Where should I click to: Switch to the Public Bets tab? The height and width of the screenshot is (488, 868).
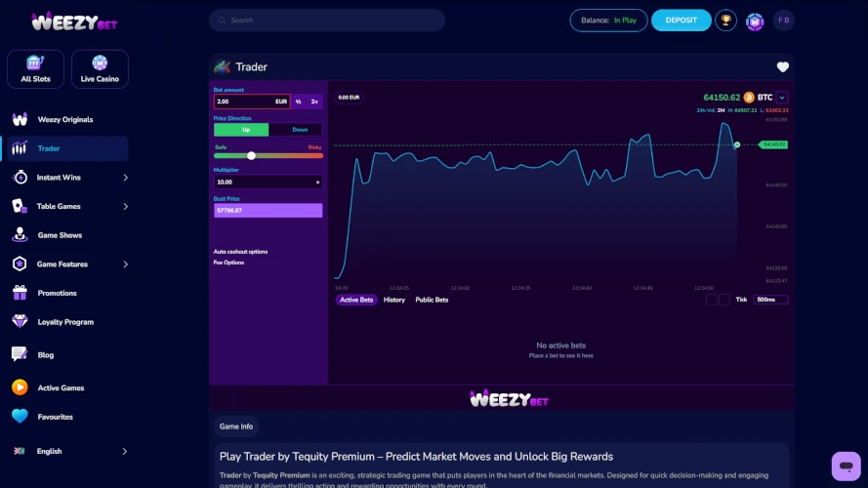[x=432, y=300]
